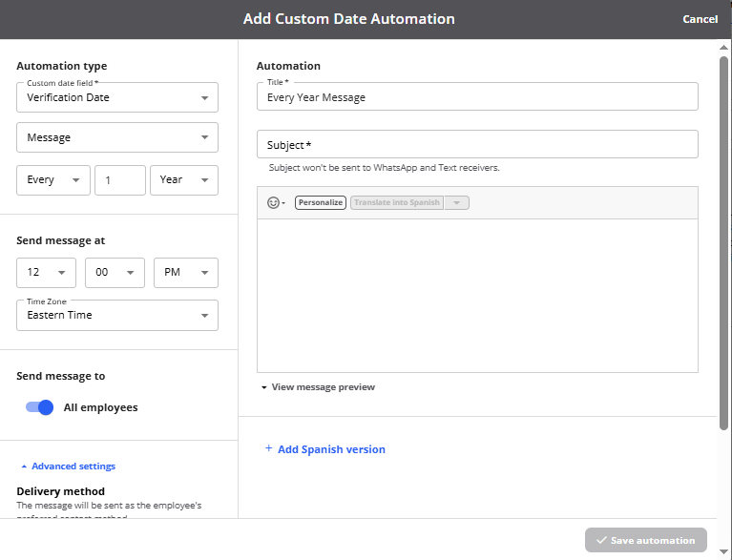Click the plus icon for Spanish version
732x560 pixels.
tap(268, 448)
